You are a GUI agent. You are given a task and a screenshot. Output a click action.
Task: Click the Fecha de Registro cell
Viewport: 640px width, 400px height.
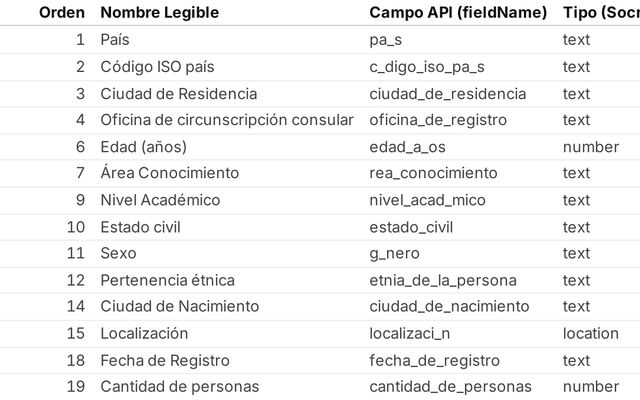[165, 360]
